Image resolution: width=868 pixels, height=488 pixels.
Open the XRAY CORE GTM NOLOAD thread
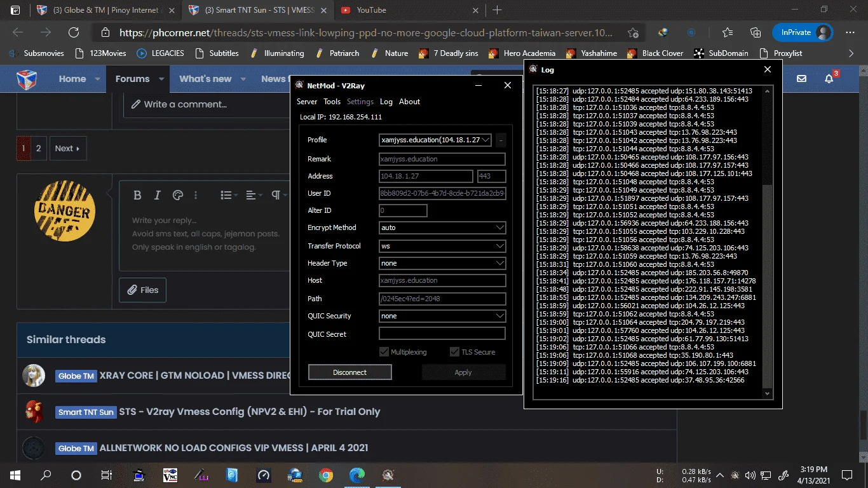coord(195,376)
